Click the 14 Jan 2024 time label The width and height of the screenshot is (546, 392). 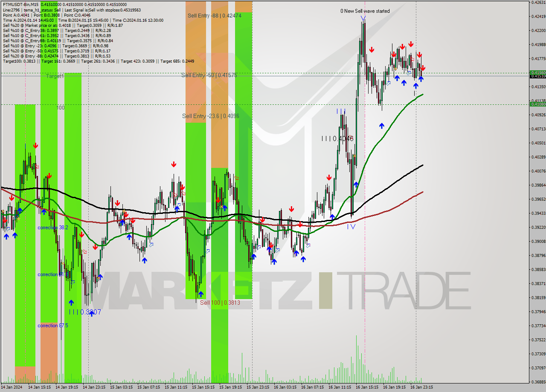(12, 387)
